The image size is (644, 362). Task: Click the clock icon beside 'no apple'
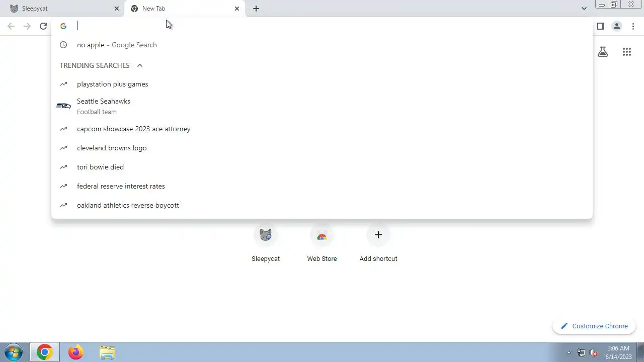point(63,45)
